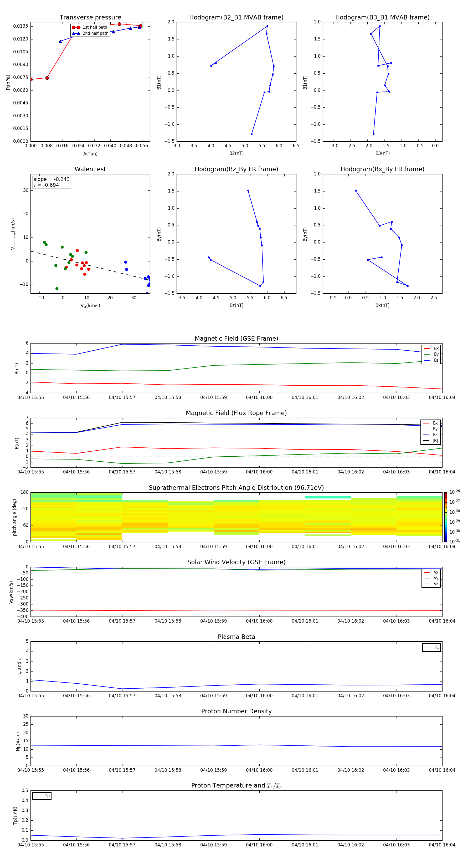Click the 'Hodogram(B3_B1 MVAB frame)' title
473x868 pixels.
pos(382,17)
